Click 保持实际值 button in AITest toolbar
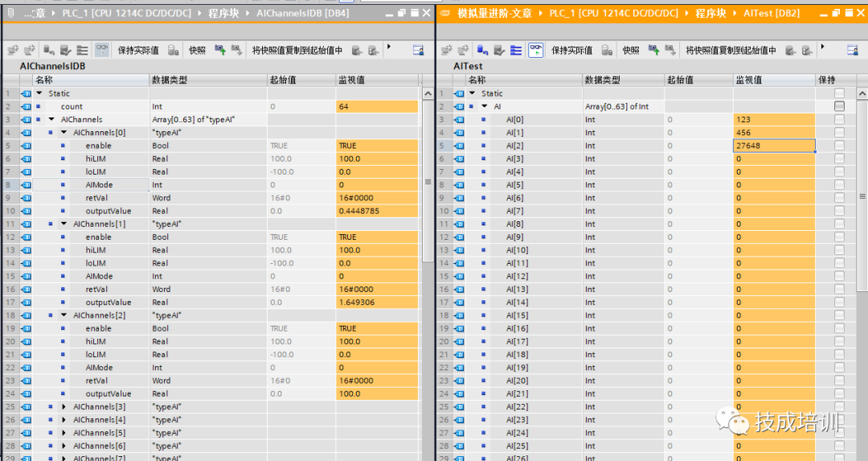 [572, 51]
